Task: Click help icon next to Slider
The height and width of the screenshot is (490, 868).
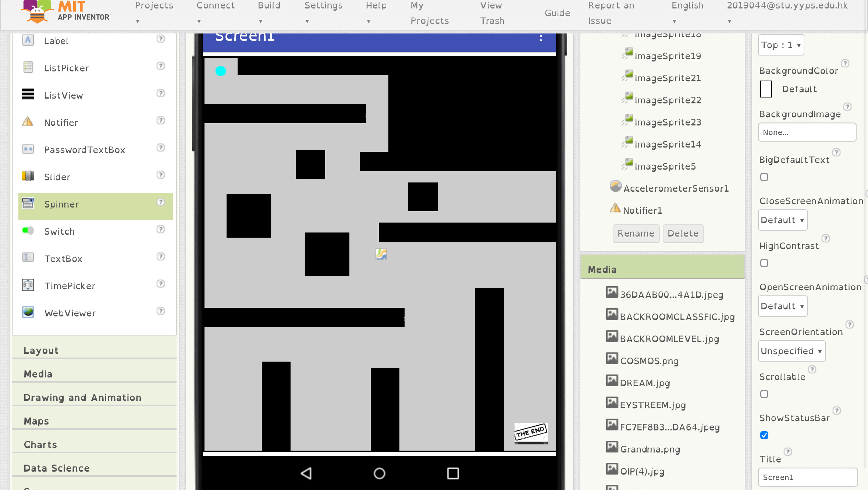Action: 160,175
